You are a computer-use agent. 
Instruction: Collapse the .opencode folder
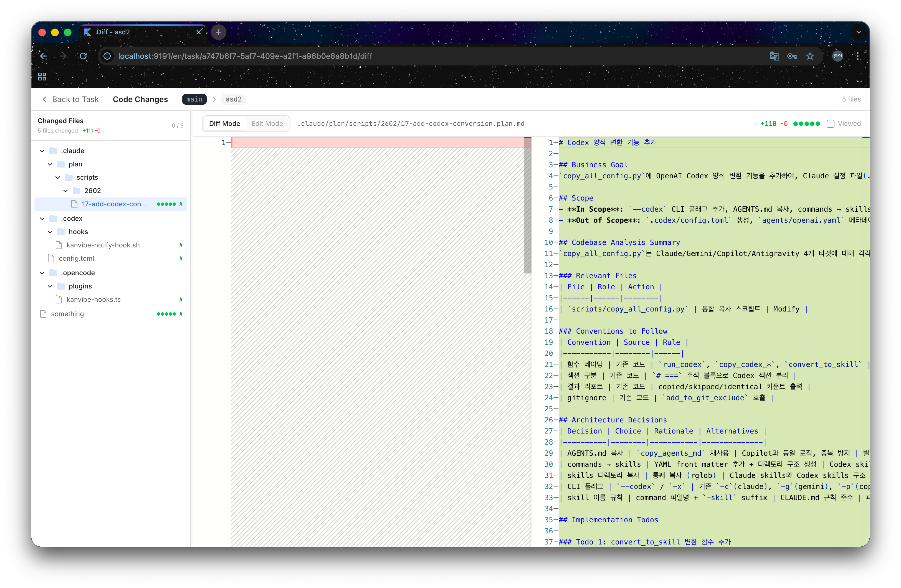click(x=42, y=273)
